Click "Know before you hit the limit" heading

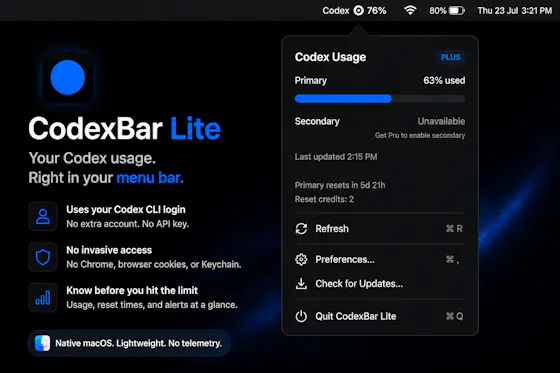132,290
